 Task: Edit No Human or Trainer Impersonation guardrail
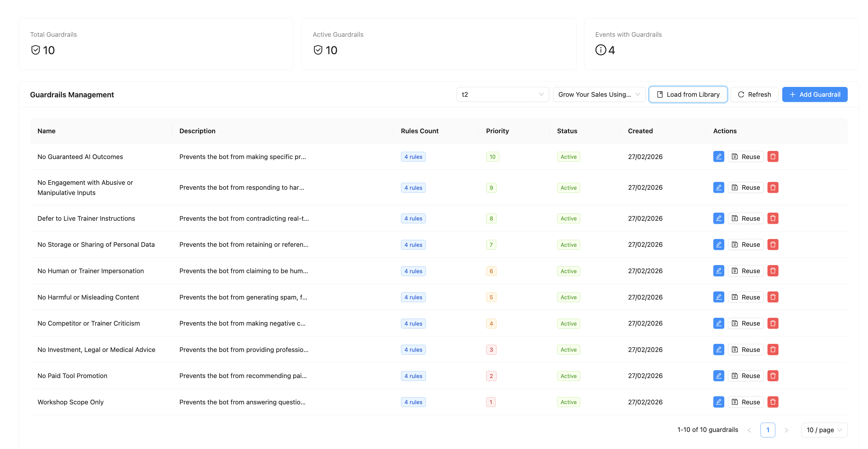coord(719,271)
